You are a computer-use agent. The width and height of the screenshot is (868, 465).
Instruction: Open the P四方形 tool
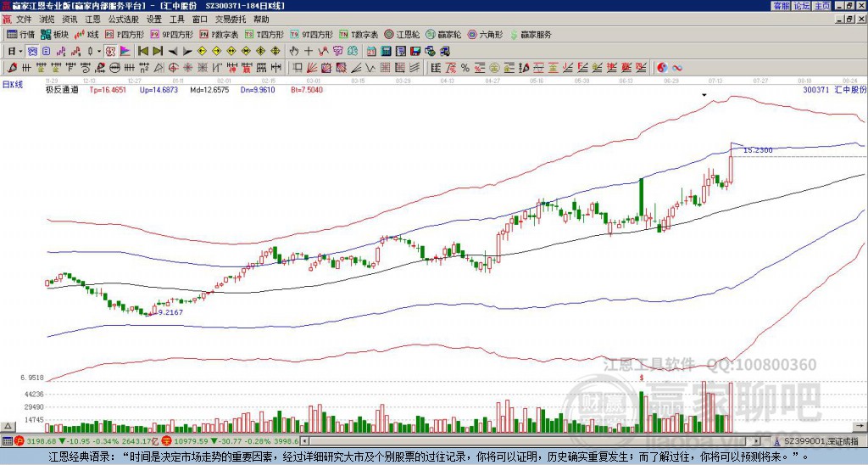[x=125, y=34]
